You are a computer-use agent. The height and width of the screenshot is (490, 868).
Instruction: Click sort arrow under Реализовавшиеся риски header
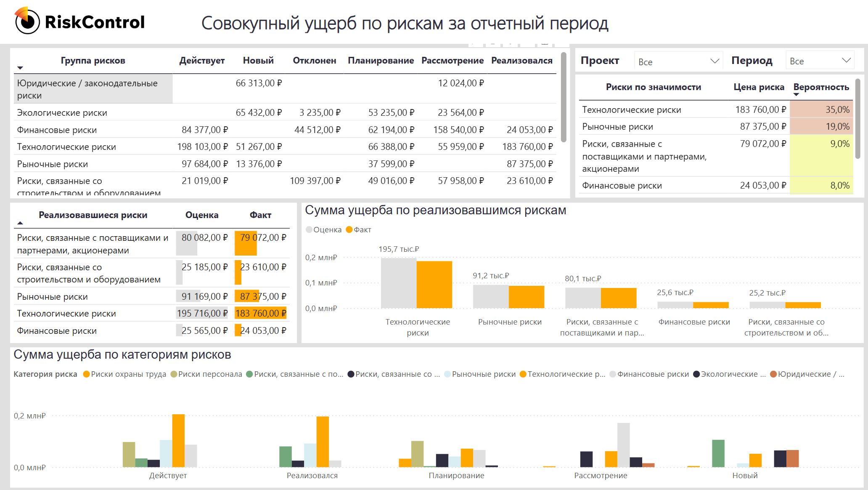(x=20, y=223)
